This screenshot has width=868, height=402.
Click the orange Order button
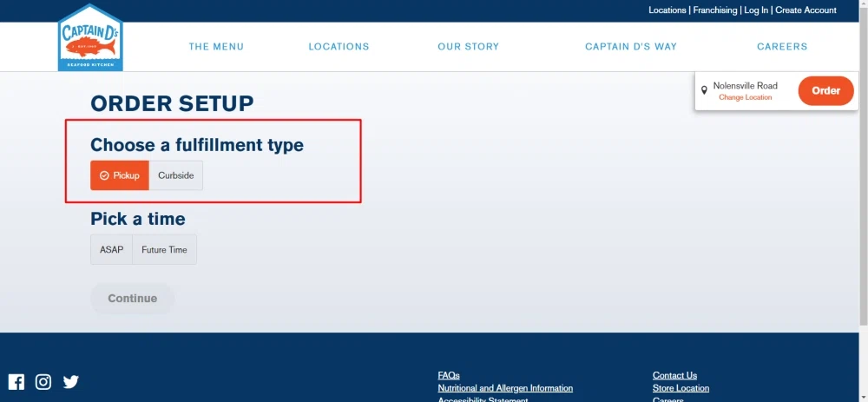click(x=826, y=91)
